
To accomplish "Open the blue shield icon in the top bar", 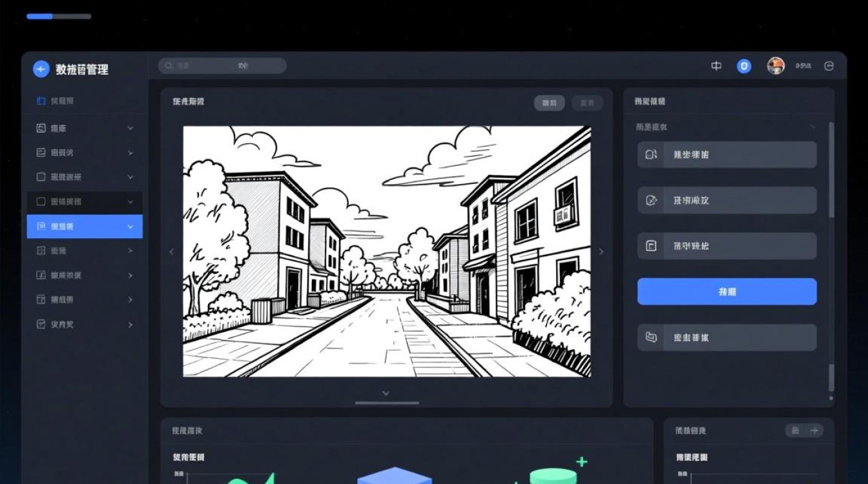I will (744, 66).
